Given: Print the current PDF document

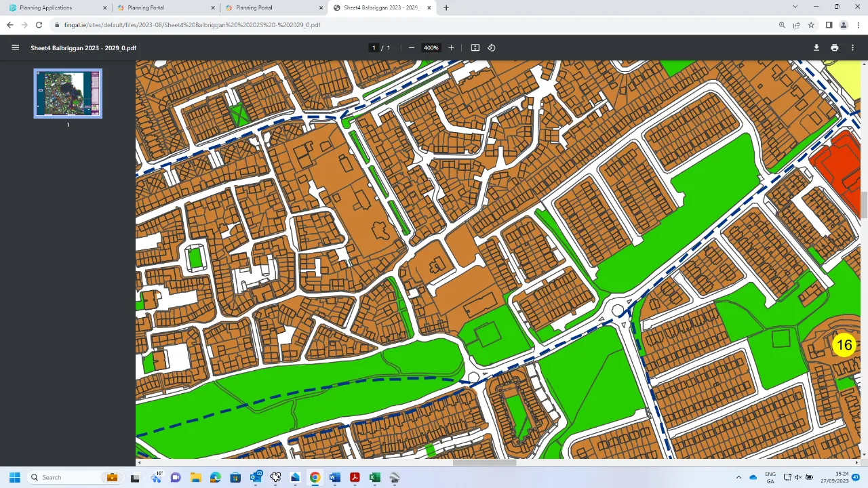Looking at the screenshot, I should point(834,47).
